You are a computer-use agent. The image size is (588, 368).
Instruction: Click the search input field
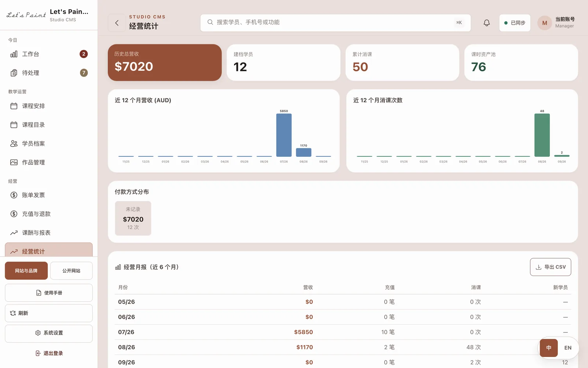[336, 23]
